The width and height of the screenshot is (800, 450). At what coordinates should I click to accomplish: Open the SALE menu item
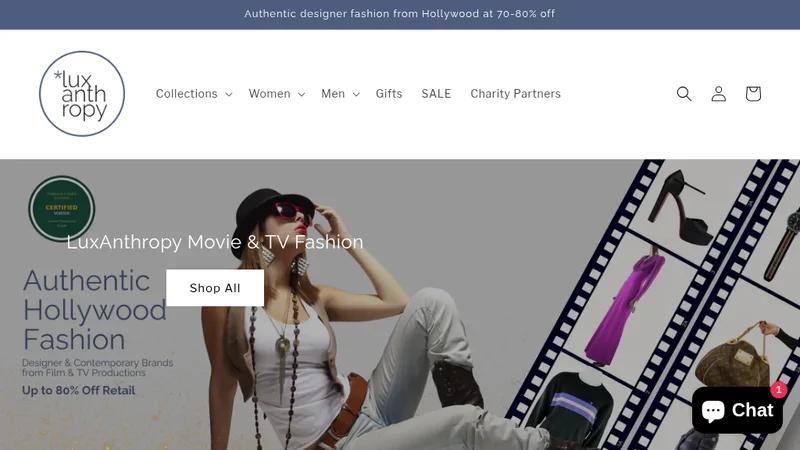[436, 94]
